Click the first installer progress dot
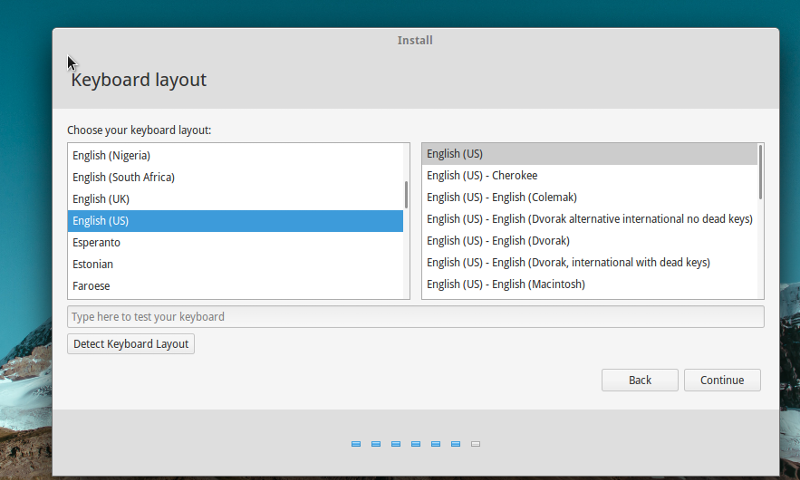 click(x=356, y=444)
